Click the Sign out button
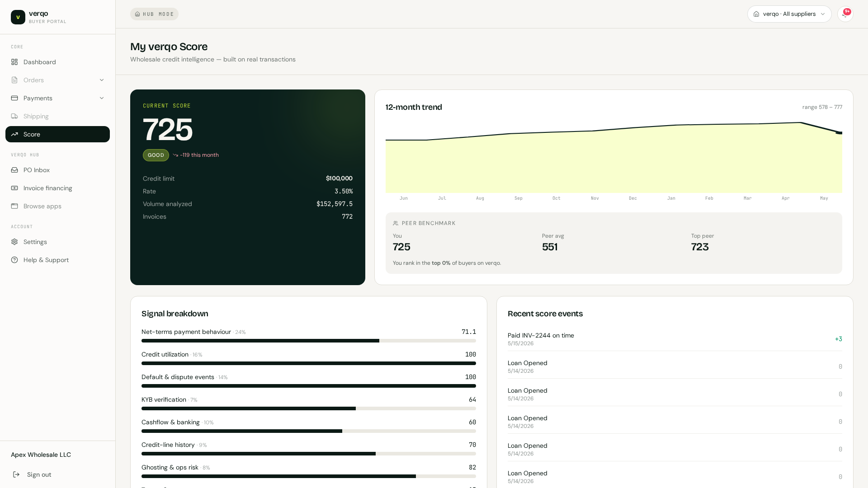 (x=57, y=474)
